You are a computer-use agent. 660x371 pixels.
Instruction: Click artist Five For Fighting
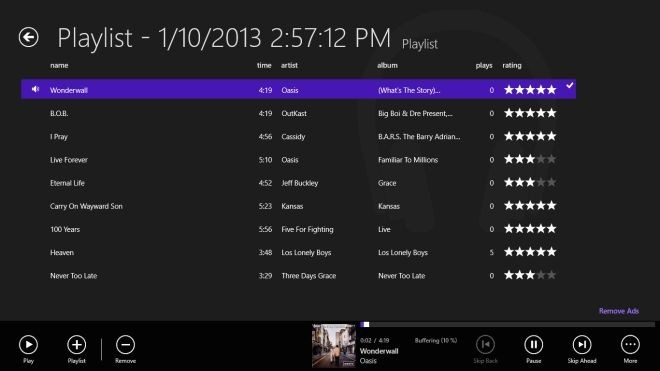[x=307, y=229]
